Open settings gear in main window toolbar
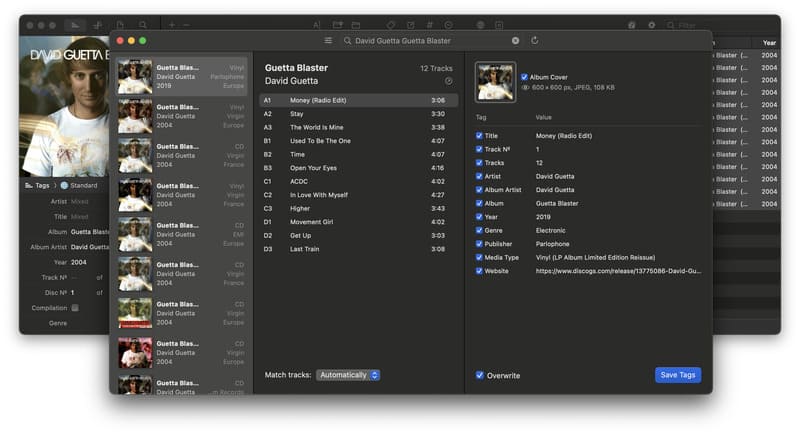 [x=652, y=24]
